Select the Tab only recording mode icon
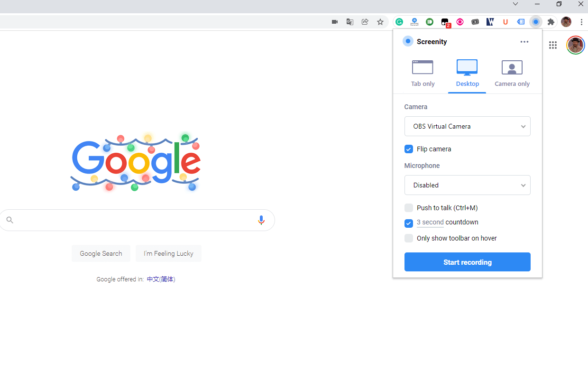Image resolution: width=588 pixels, height=381 pixels. pyautogui.click(x=423, y=67)
